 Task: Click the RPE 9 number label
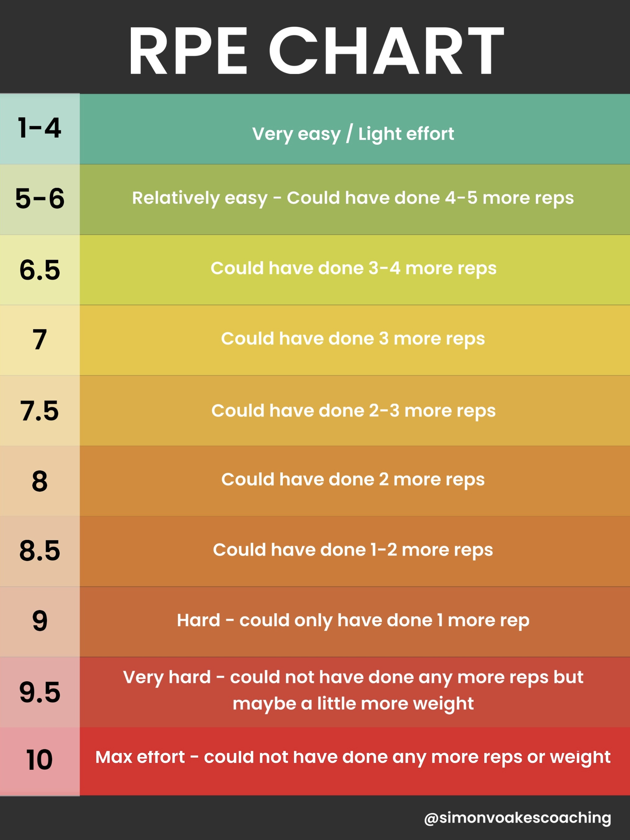tap(39, 621)
